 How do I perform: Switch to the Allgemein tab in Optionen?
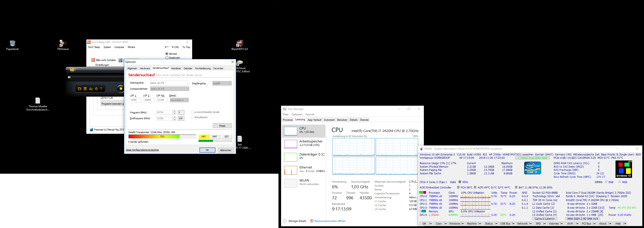click(132, 68)
